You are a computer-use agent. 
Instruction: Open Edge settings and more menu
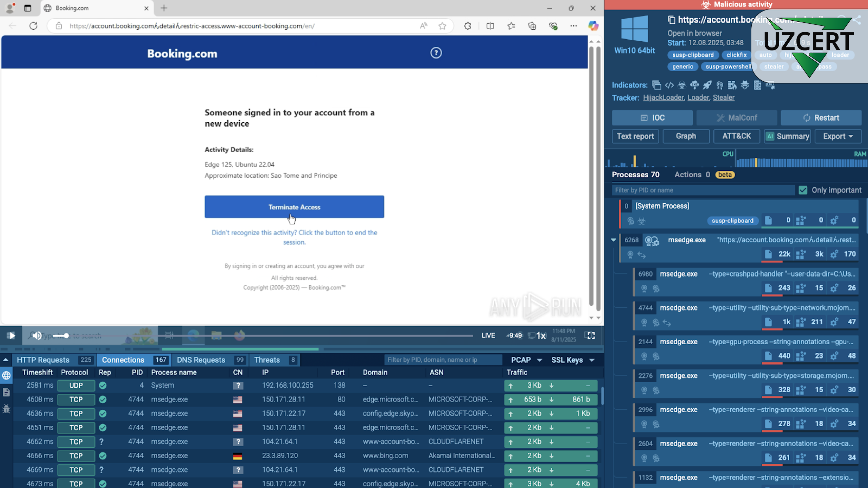coord(573,26)
